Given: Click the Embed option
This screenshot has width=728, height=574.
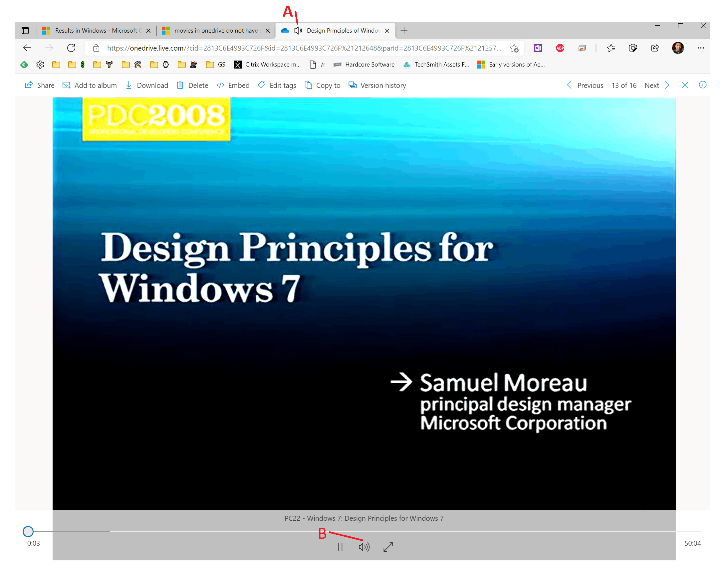Looking at the screenshot, I should 233,86.
